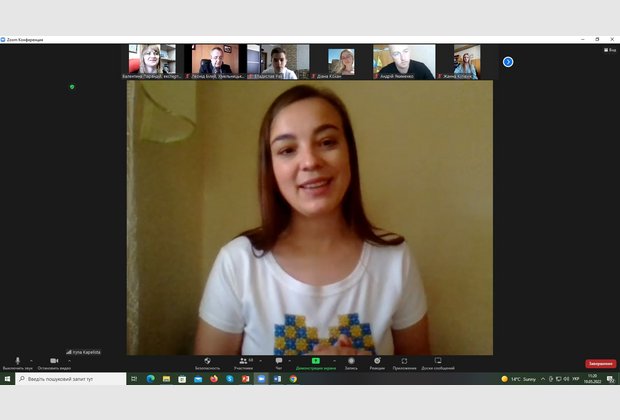Switch to Zoom taskbar icon
620x420 pixels.
[x=261, y=379]
